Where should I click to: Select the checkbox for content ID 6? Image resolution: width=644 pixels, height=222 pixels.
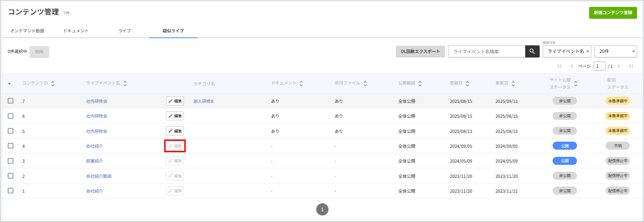coord(11,116)
